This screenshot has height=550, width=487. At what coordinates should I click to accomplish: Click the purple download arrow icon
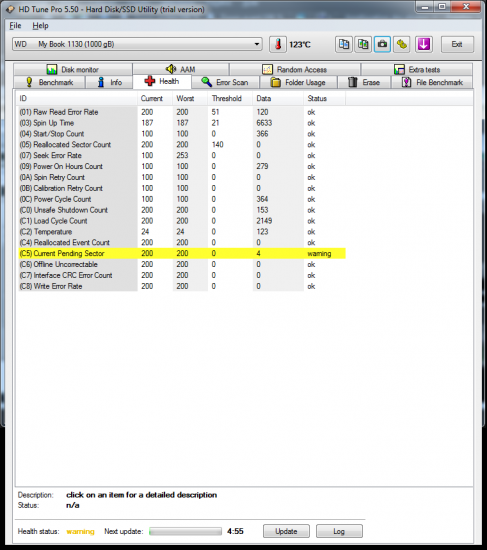tap(424, 45)
